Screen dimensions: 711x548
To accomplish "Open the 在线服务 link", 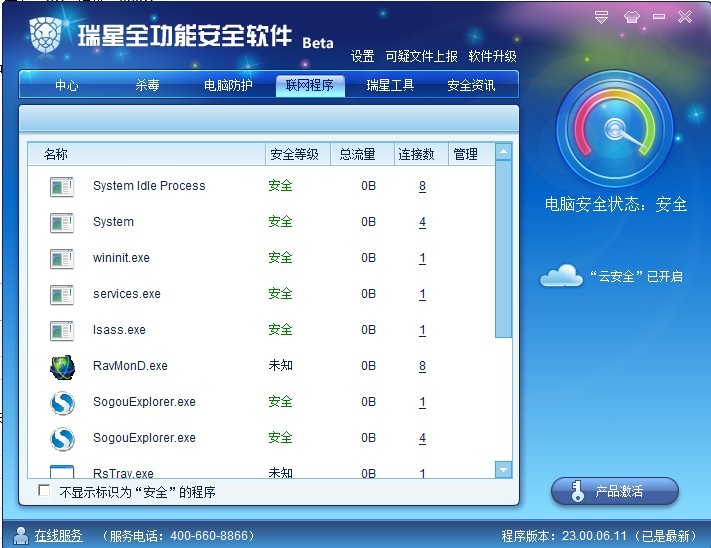I will [58, 536].
